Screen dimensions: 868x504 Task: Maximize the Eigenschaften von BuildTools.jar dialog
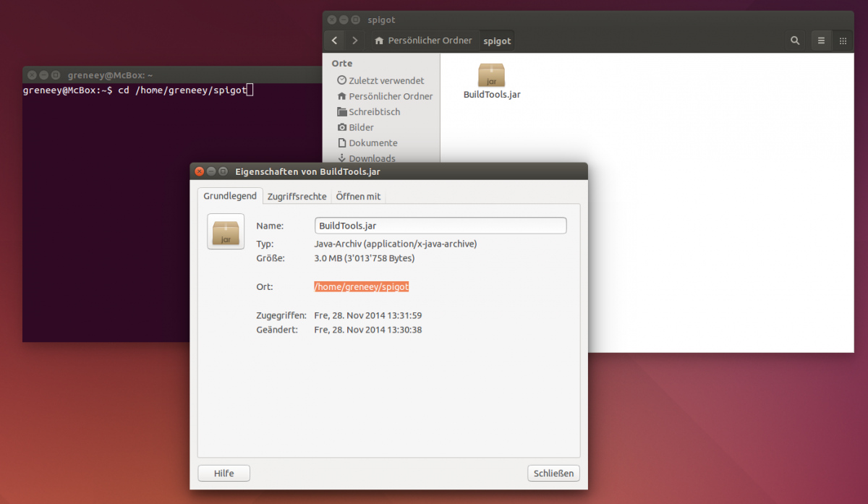pos(223,171)
